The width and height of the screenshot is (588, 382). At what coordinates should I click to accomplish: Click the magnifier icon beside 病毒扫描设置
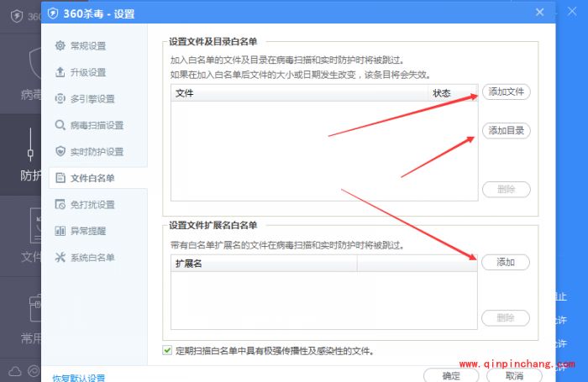click(x=60, y=125)
